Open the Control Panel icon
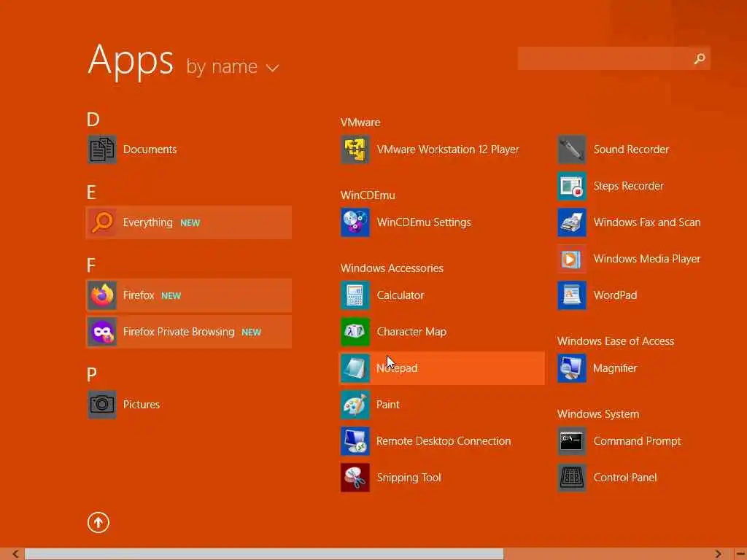Screen dimensions: 747x560 [x=572, y=478]
